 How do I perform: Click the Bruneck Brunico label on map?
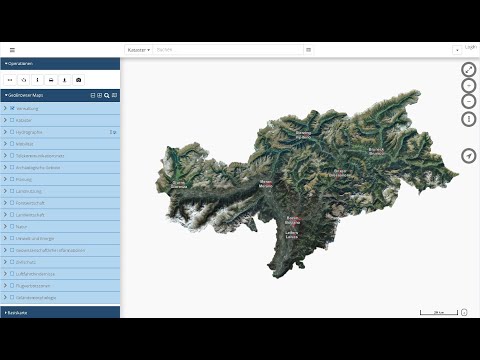(376, 152)
